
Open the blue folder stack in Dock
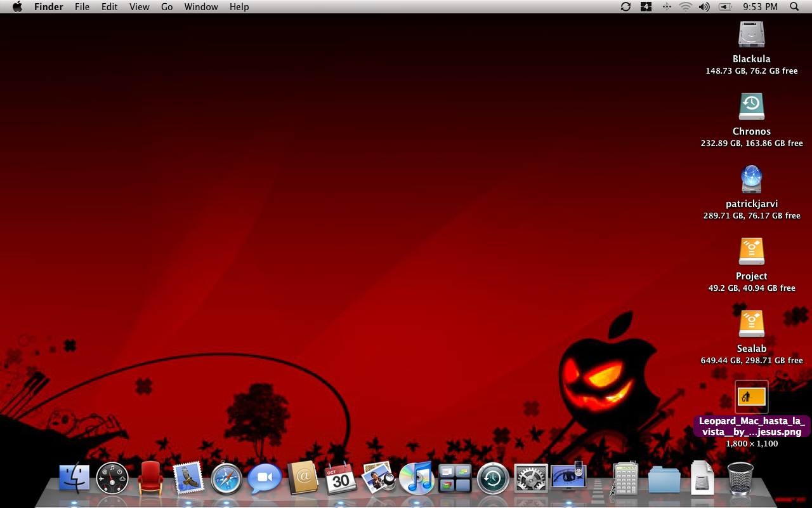[664, 479]
